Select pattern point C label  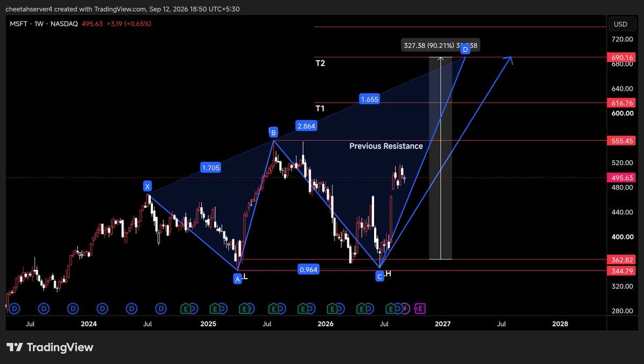point(380,276)
